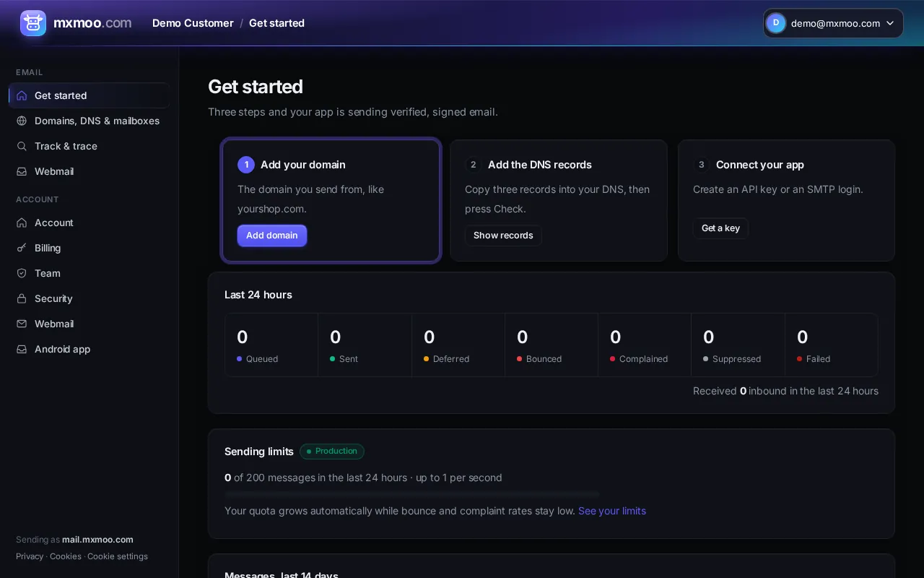The width and height of the screenshot is (924, 578).
Task: Click the Get a key button
Action: pos(720,228)
